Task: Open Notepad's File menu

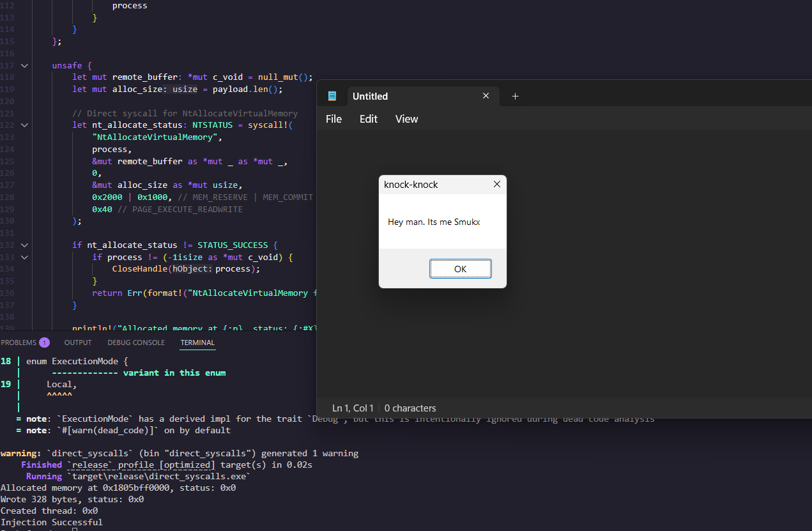Action: [x=333, y=119]
